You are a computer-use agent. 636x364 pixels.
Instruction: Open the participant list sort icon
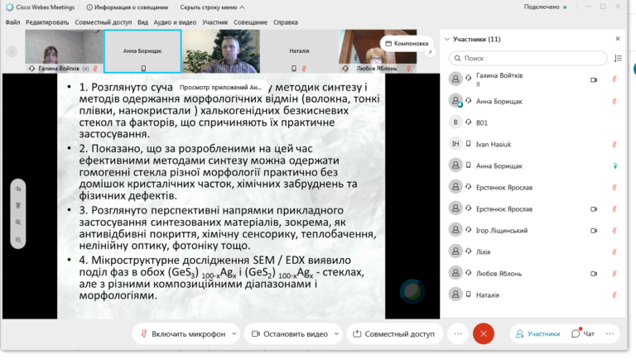[618, 59]
